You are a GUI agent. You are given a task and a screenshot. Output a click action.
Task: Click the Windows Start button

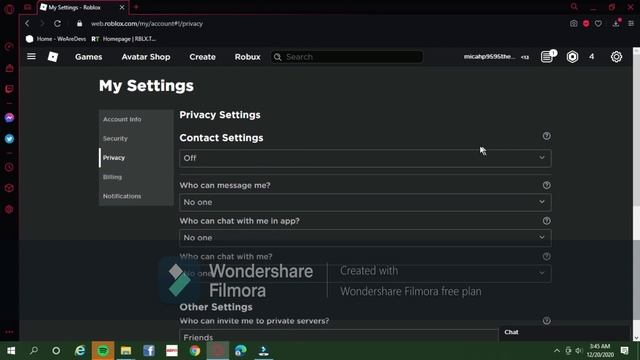coord(11,350)
